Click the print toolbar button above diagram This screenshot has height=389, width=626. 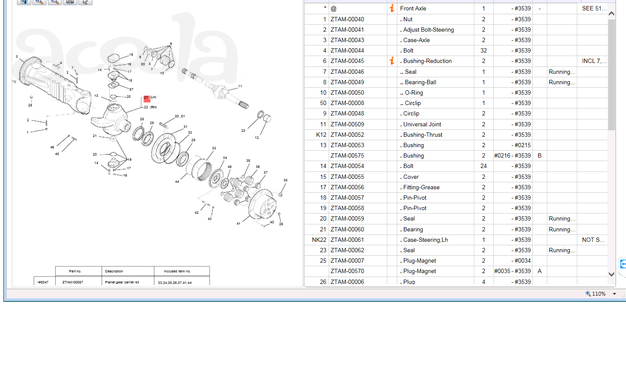(70, 2)
